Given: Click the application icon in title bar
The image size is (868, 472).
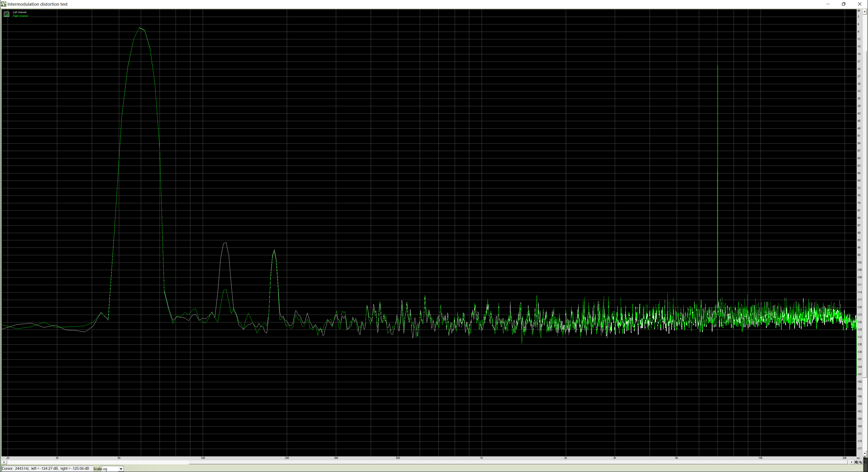Looking at the screenshot, I should click(x=3, y=4).
